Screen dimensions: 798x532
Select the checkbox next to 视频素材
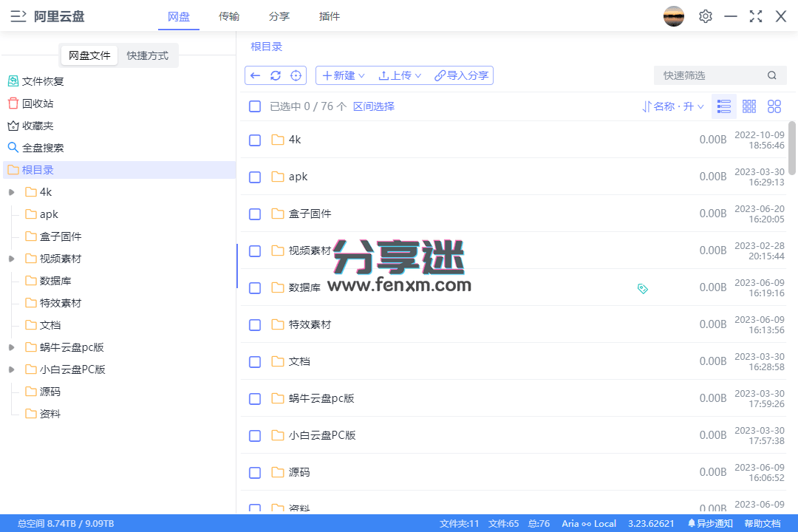coord(255,250)
